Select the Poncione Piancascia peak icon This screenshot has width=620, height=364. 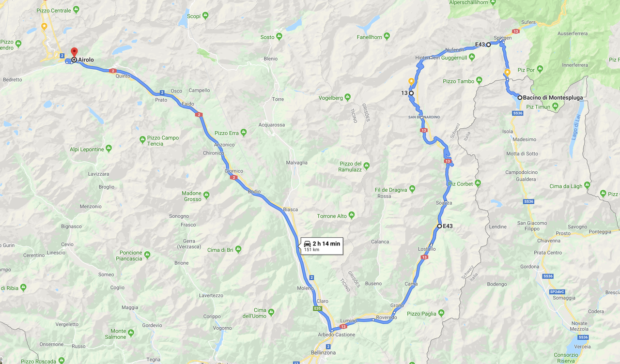pyautogui.click(x=147, y=255)
